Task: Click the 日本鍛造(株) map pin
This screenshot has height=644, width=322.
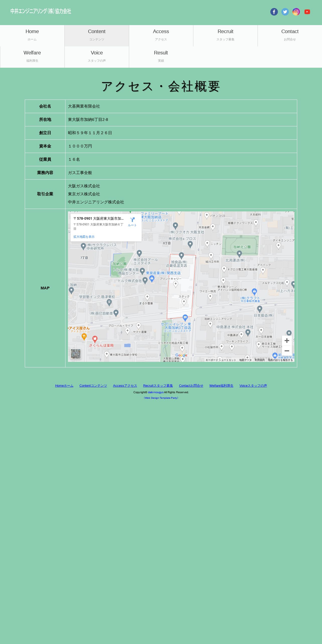Action: (x=260, y=309)
